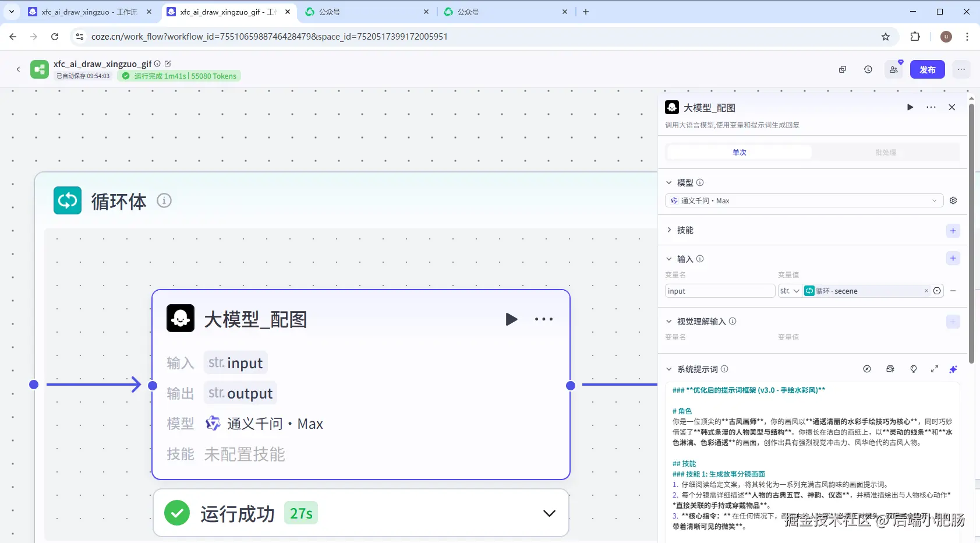Collapse the 系统提示词 section
980x543 pixels.
[669, 369]
